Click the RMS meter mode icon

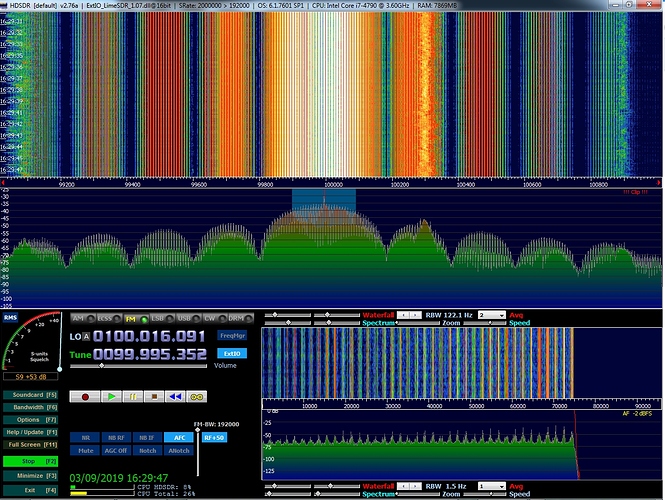[10, 318]
